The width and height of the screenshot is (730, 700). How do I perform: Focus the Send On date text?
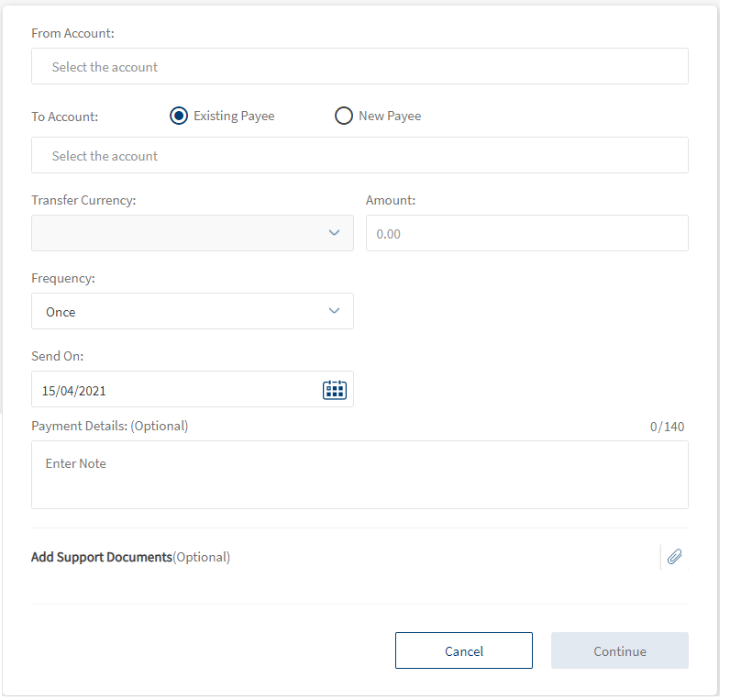[74, 391]
